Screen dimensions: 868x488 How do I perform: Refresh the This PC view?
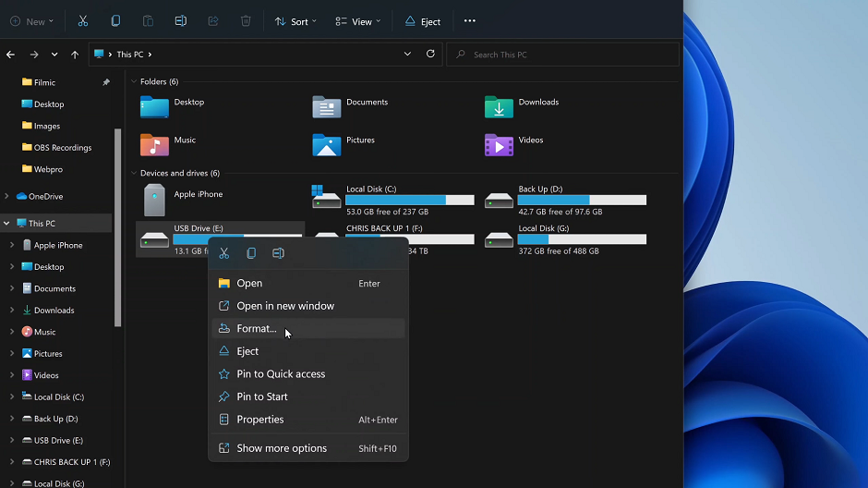[430, 54]
